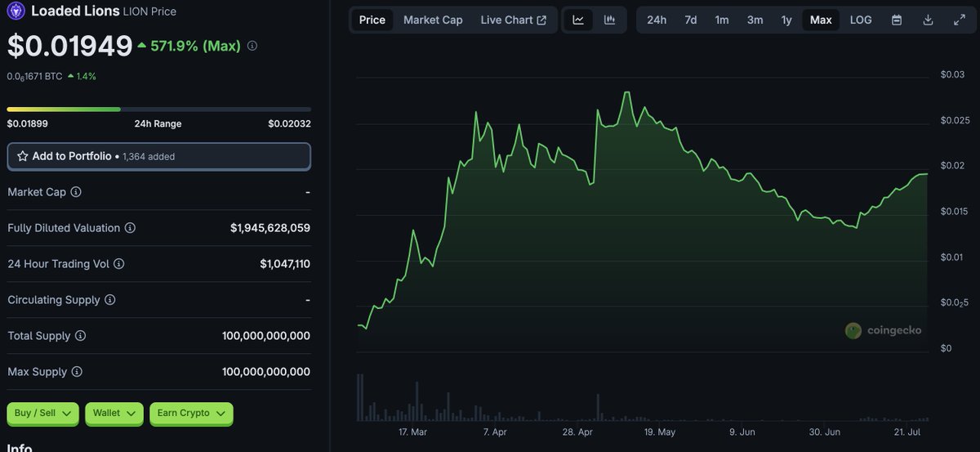Expand the chart to fullscreen

tap(960, 20)
